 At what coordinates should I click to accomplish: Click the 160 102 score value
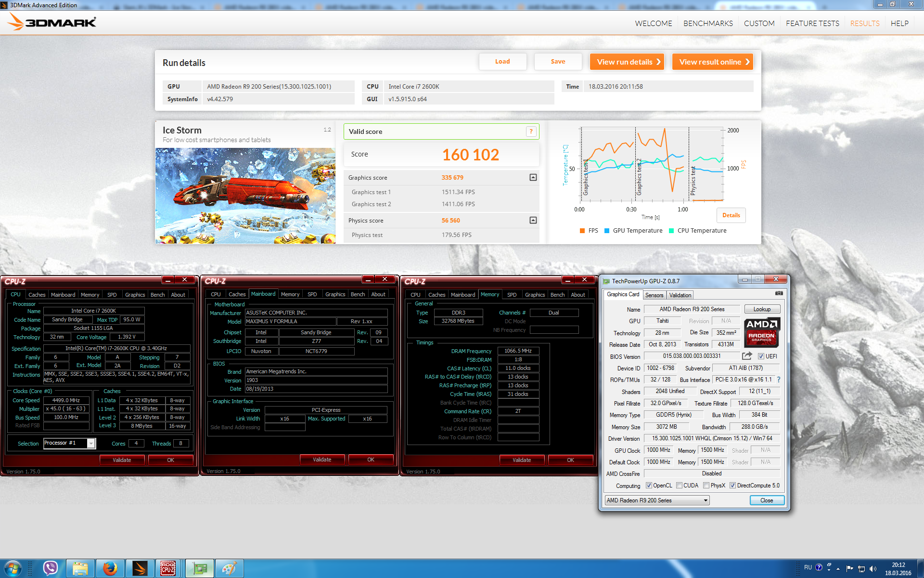point(470,155)
